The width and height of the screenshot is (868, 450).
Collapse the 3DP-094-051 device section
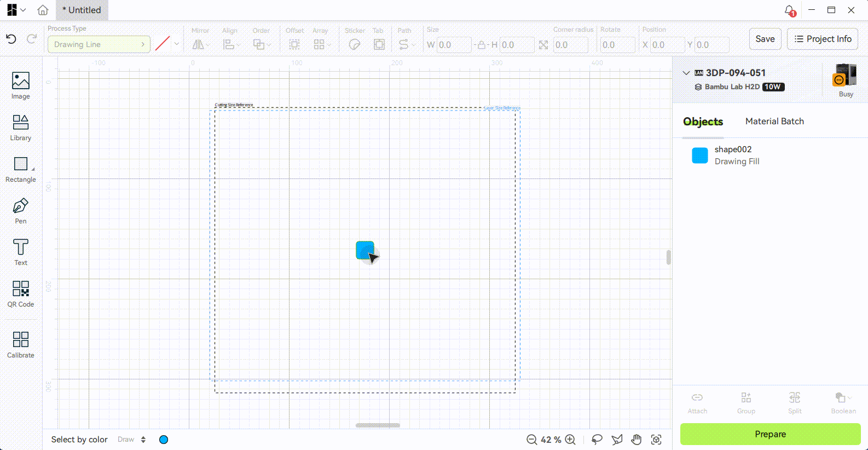686,73
